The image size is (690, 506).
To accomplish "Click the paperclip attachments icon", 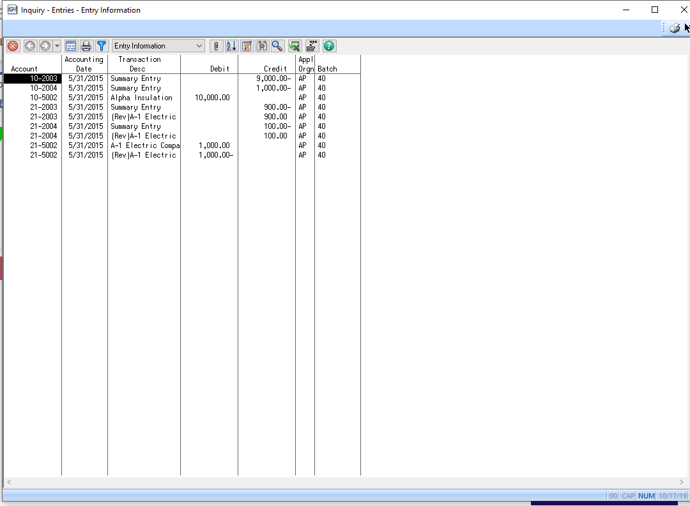I will (x=216, y=46).
